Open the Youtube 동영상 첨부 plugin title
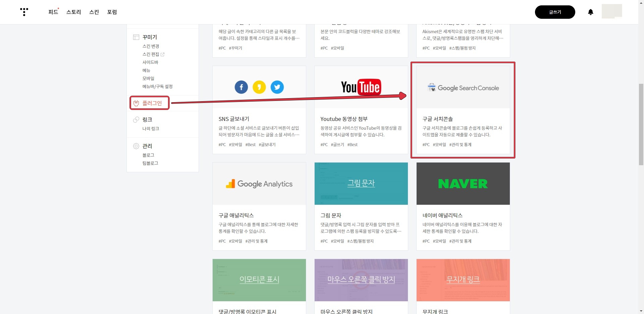This screenshot has height=314, width=644. click(344, 119)
